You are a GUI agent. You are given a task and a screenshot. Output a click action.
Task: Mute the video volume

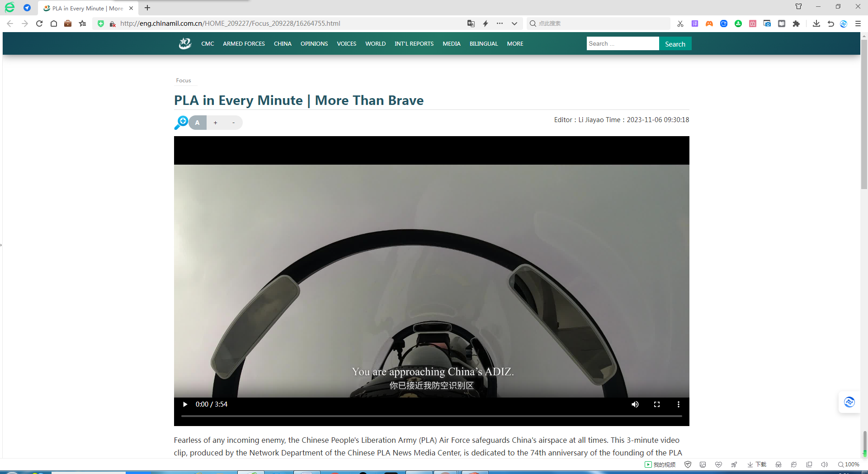[635, 404]
